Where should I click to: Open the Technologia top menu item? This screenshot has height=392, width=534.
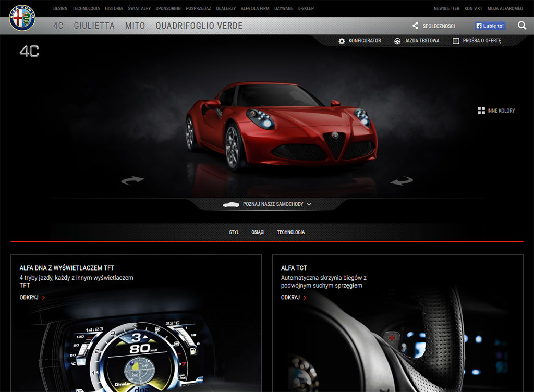(x=86, y=8)
